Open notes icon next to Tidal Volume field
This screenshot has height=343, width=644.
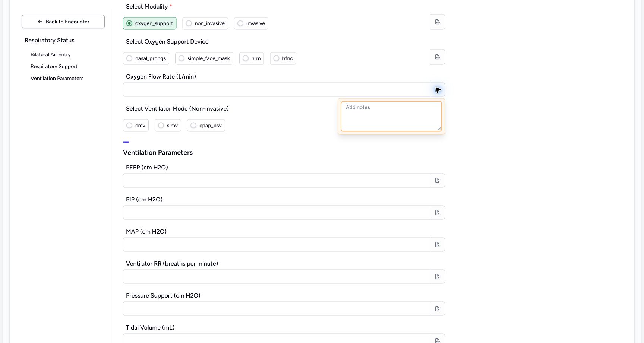(437, 339)
